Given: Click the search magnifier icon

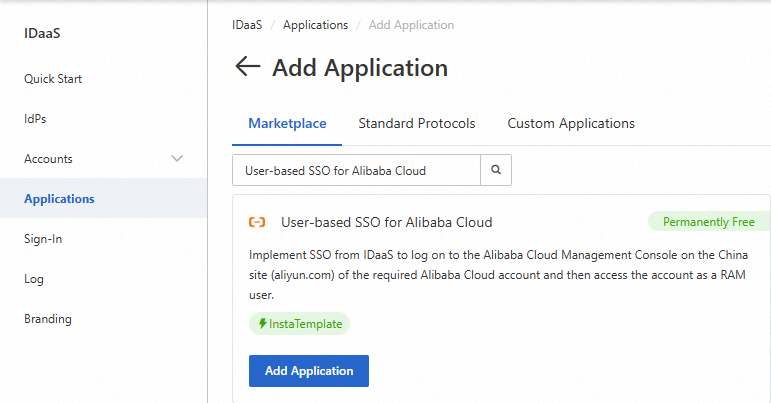Looking at the screenshot, I should pos(496,170).
